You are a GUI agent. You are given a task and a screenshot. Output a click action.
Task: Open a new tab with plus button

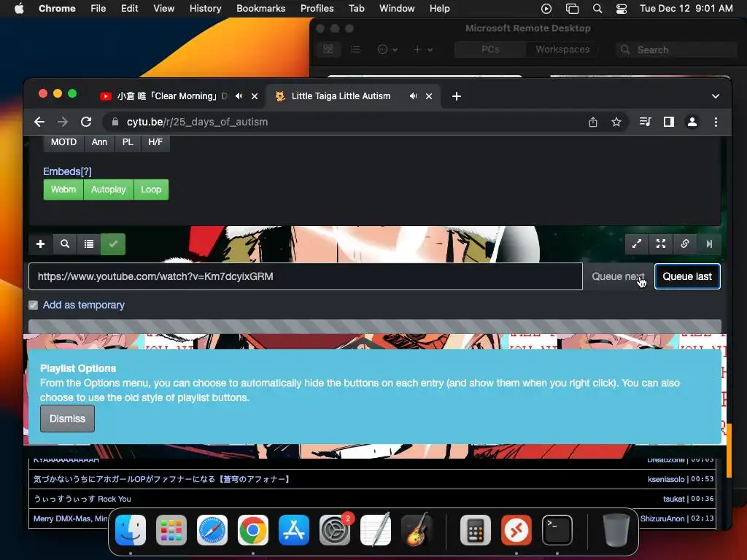[457, 96]
